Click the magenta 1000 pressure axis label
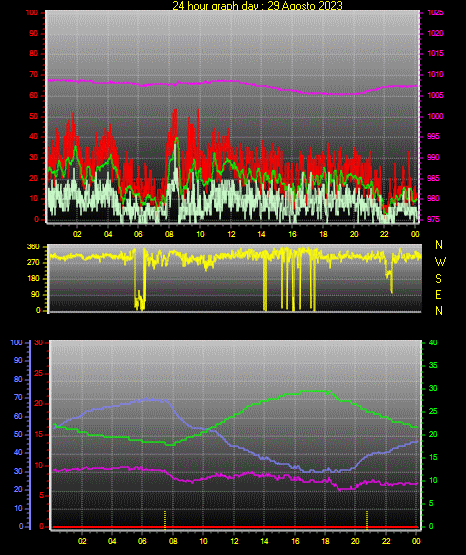The width and height of the screenshot is (466, 555). [435, 116]
